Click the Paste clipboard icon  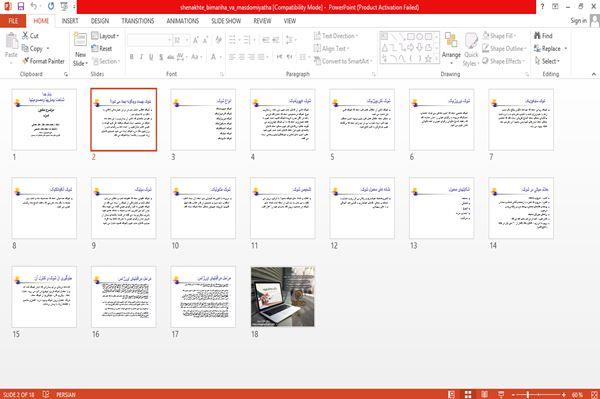(11, 41)
